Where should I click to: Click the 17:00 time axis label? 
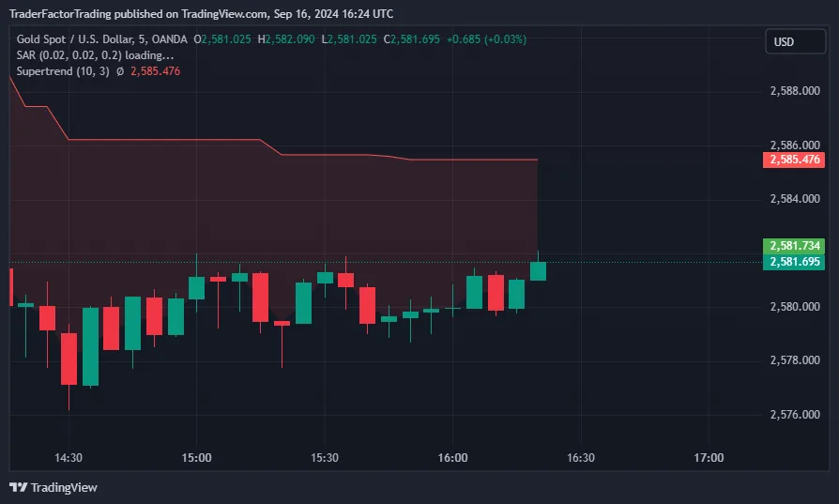pyautogui.click(x=709, y=458)
